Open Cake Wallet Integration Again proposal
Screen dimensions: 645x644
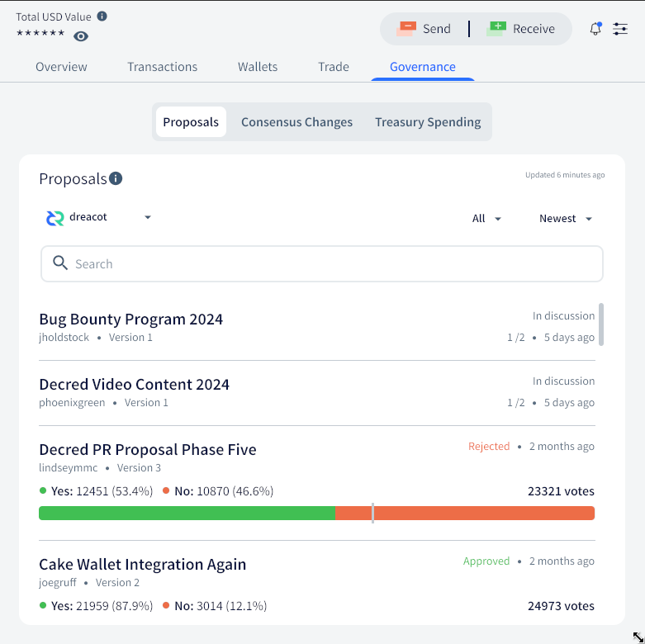[142, 564]
